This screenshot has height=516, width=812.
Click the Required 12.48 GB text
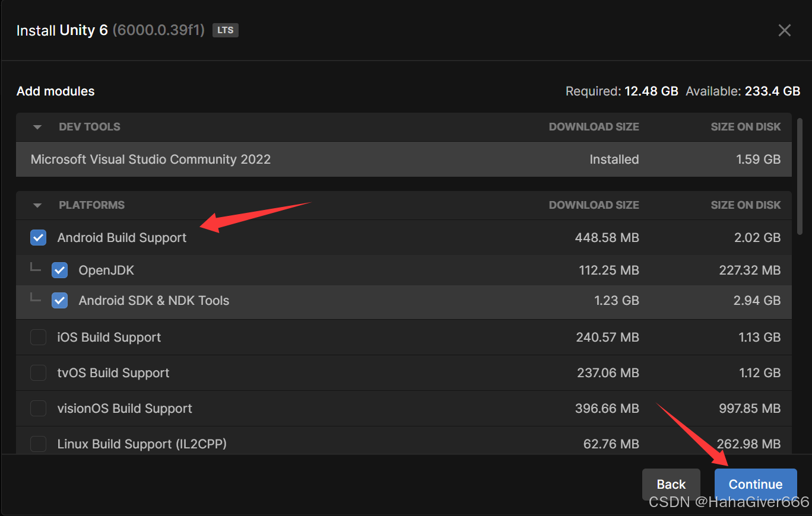point(622,91)
